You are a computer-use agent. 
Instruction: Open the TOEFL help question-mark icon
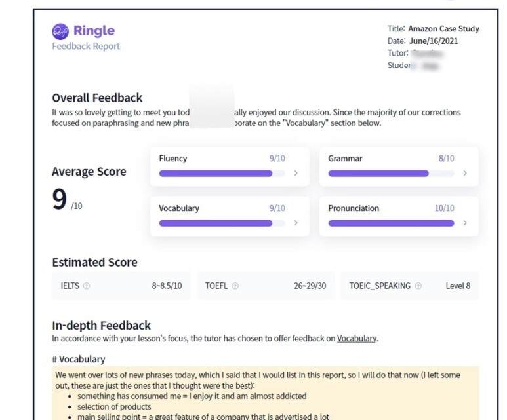pyautogui.click(x=235, y=286)
